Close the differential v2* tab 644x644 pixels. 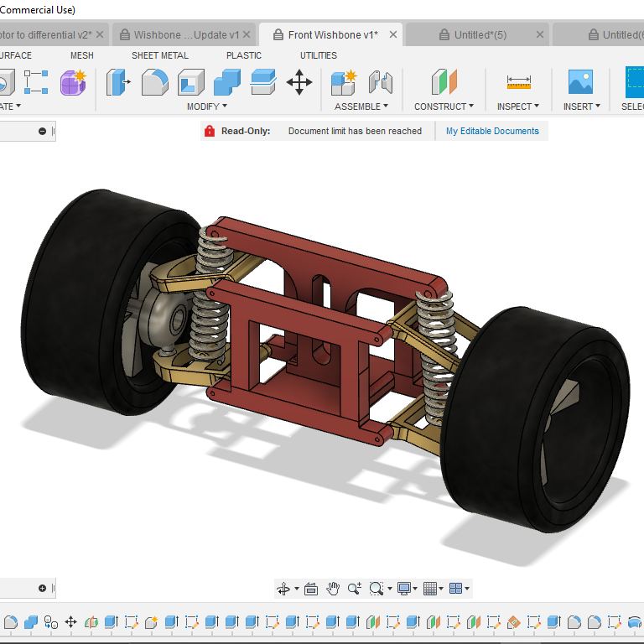pos(100,34)
